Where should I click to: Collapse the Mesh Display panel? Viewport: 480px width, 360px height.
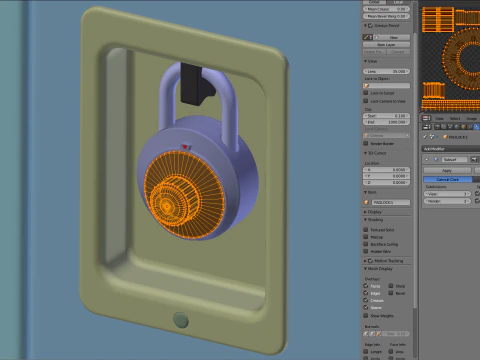tap(365, 269)
